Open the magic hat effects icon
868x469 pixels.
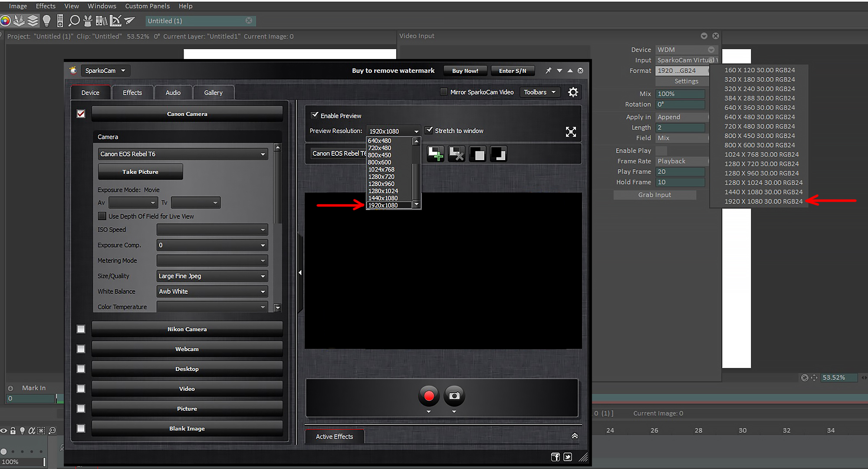point(88,20)
